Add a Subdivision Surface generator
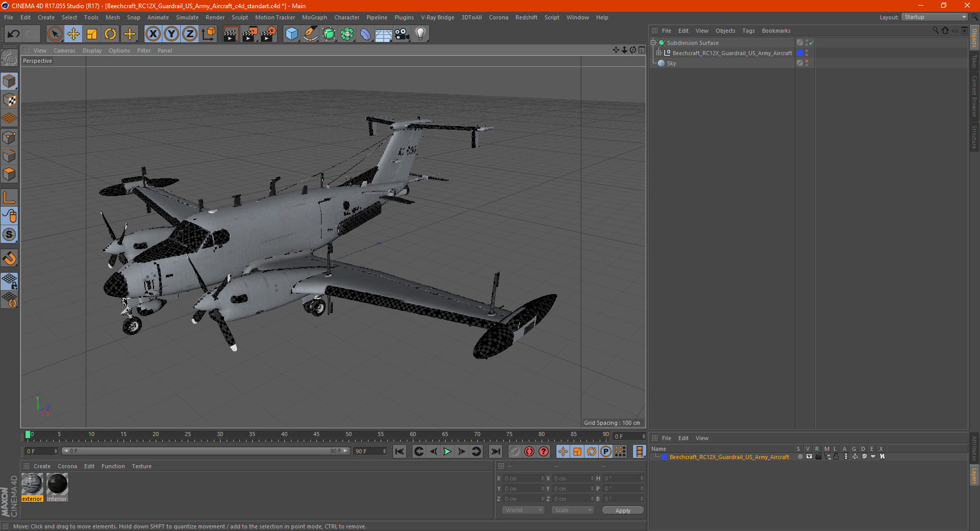This screenshot has height=531, width=980. 329,34
